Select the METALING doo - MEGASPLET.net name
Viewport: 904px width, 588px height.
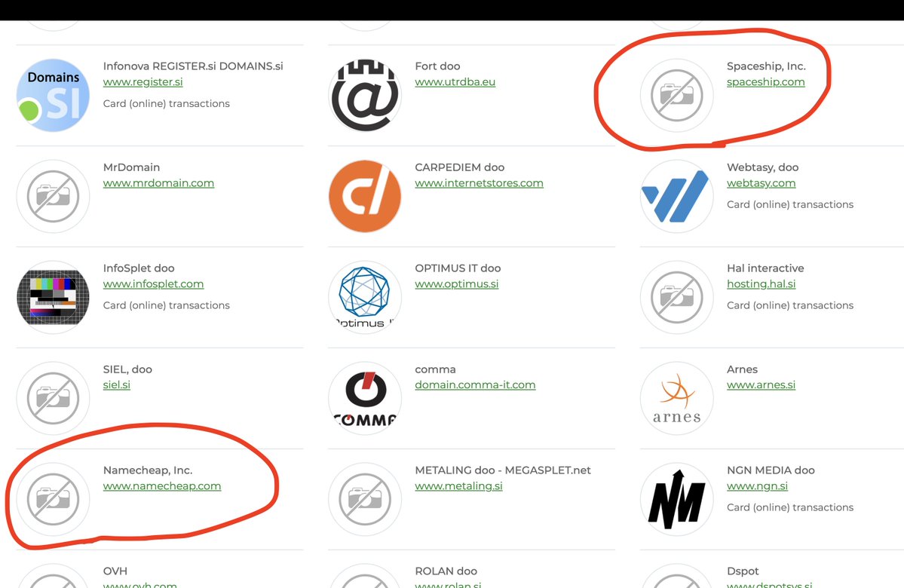pyautogui.click(x=503, y=470)
